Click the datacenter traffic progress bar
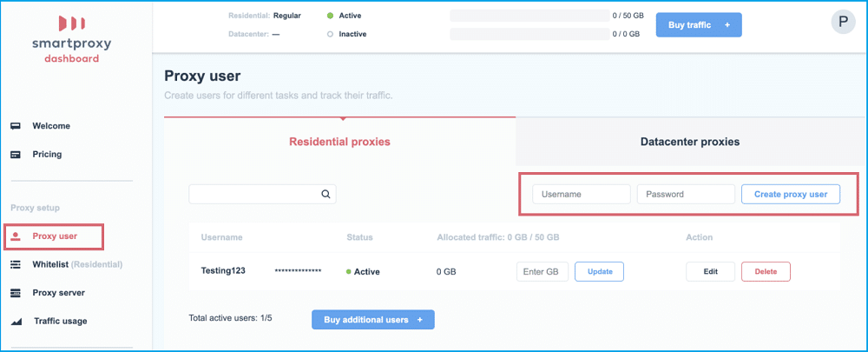This screenshot has height=352, width=868. click(529, 34)
